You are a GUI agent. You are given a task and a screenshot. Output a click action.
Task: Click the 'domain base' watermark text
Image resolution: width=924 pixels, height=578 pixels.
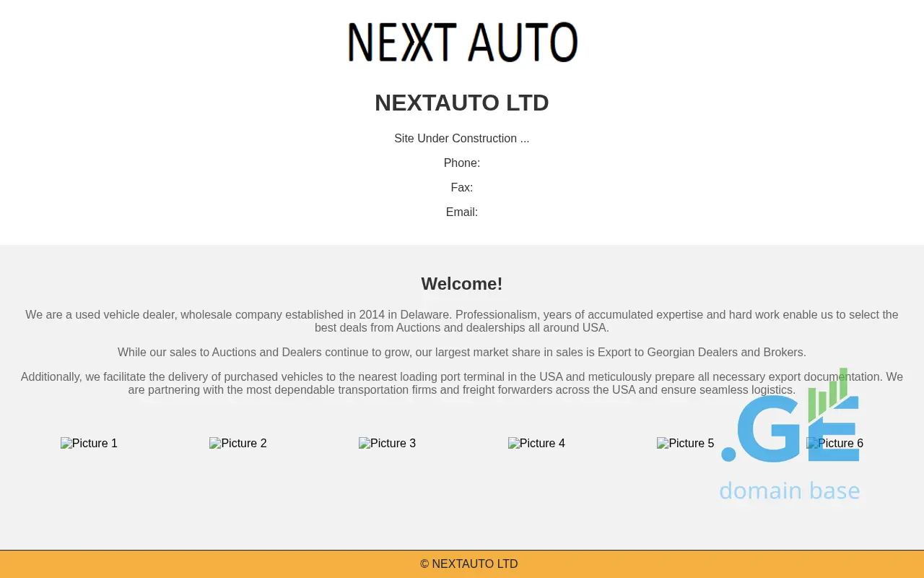(x=789, y=491)
